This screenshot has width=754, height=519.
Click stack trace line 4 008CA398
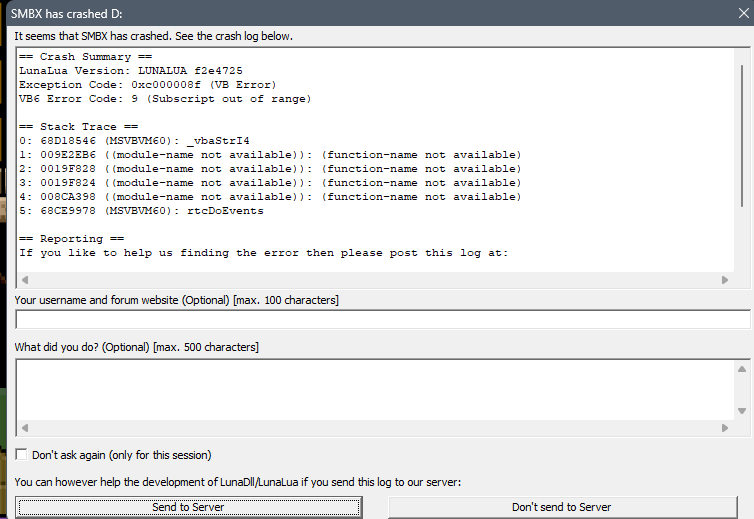[x=270, y=196]
